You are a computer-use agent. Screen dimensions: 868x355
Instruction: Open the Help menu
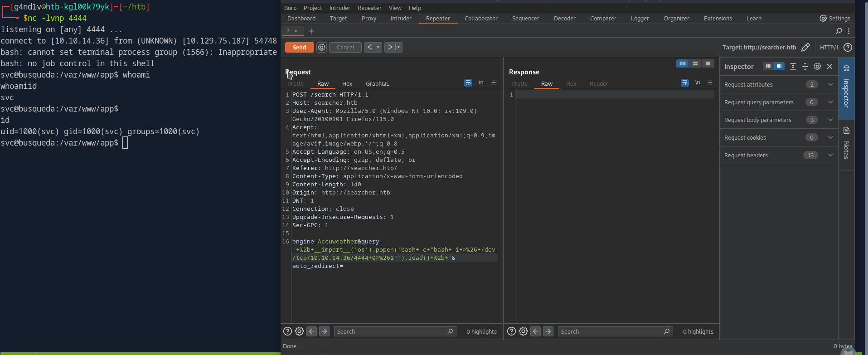point(415,8)
